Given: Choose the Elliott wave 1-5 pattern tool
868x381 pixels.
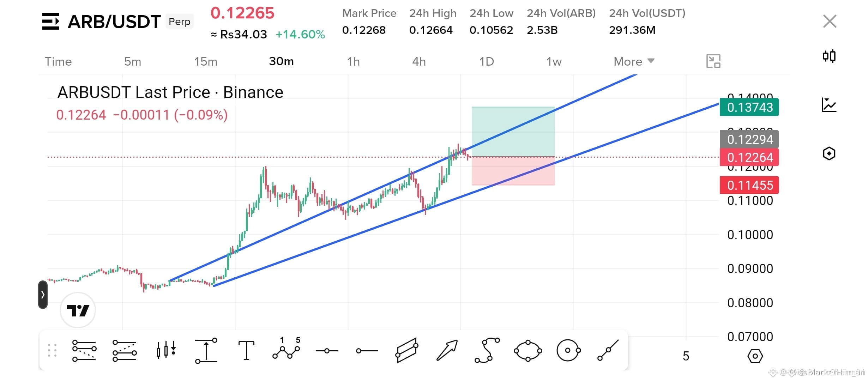Looking at the screenshot, I should (287, 348).
